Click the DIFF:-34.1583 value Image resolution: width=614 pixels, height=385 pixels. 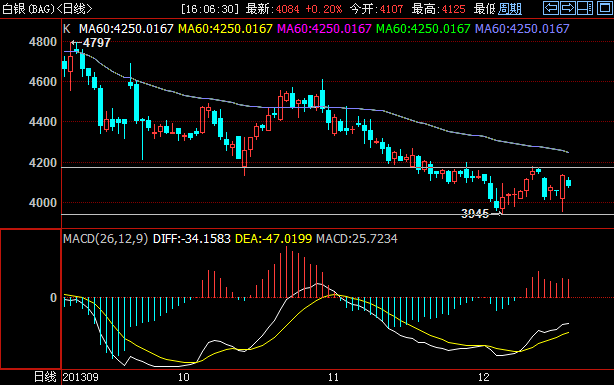(192, 239)
